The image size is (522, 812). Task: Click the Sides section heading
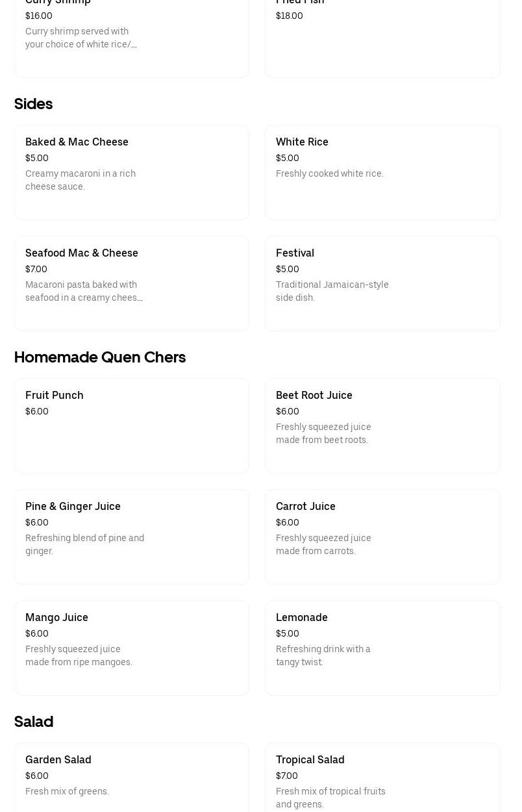point(33,104)
